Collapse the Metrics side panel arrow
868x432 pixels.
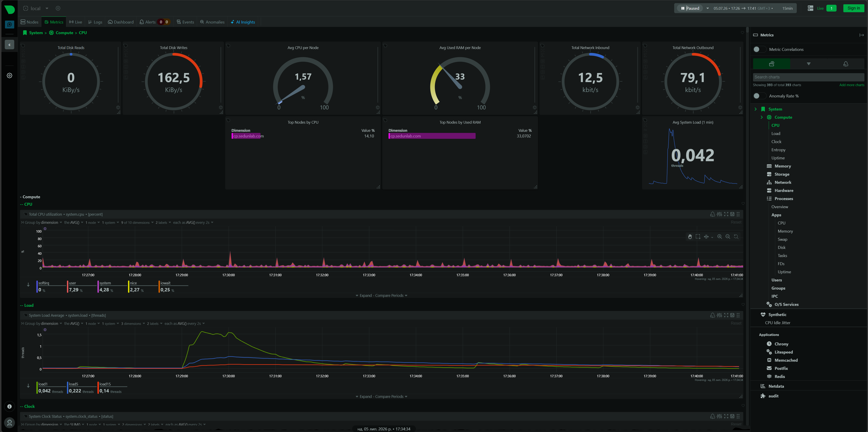coord(861,35)
